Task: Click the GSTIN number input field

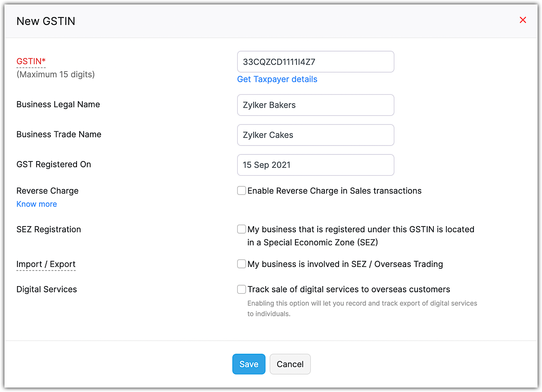Action: click(315, 62)
